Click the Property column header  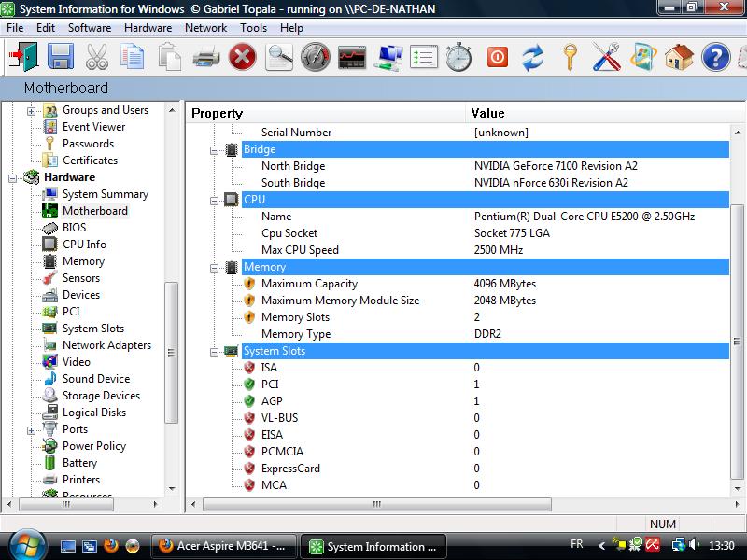(x=325, y=113)
